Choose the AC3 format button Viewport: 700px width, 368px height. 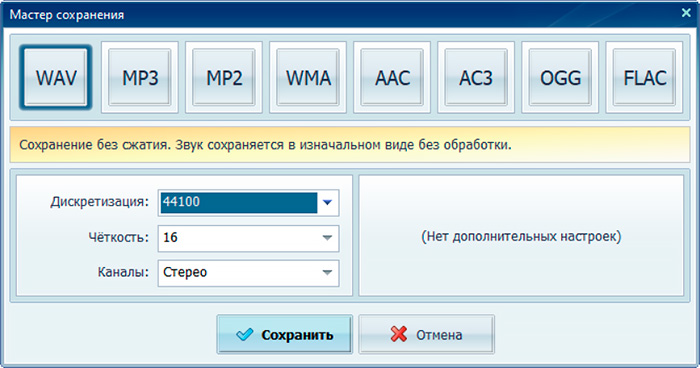[x=476, y=78]
